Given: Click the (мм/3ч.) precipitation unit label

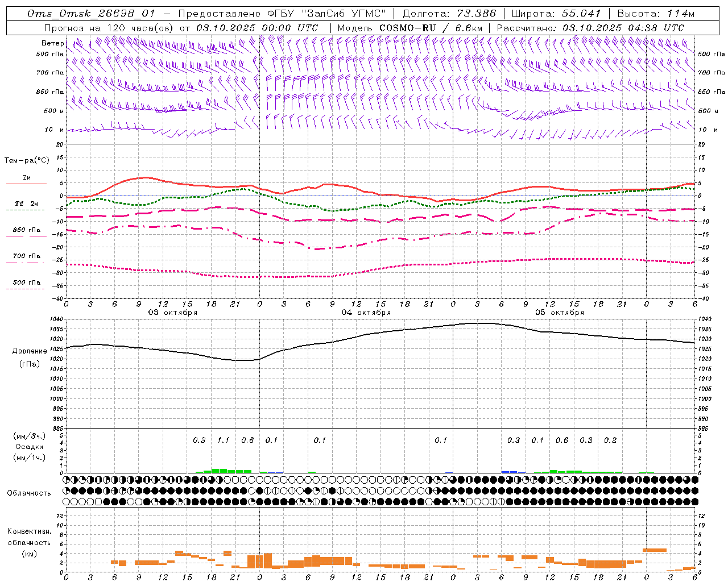Looking at the screenshot, I should [30, 436].
